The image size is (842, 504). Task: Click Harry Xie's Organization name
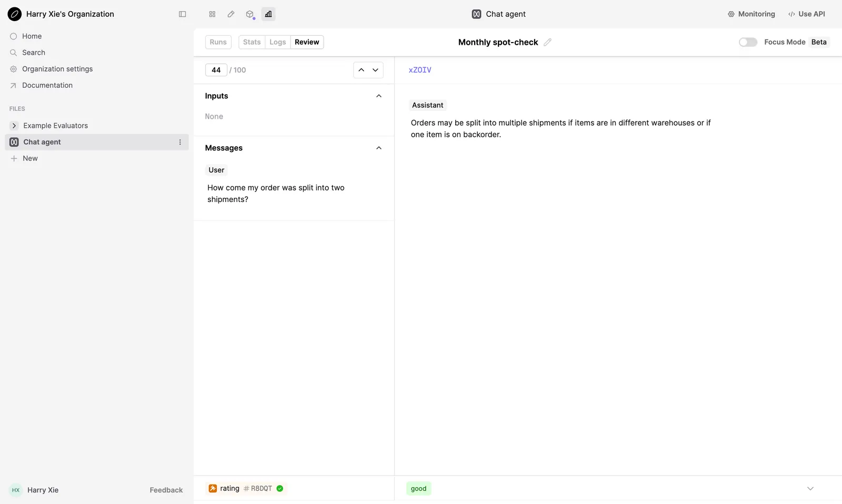(x=70, y=14)
